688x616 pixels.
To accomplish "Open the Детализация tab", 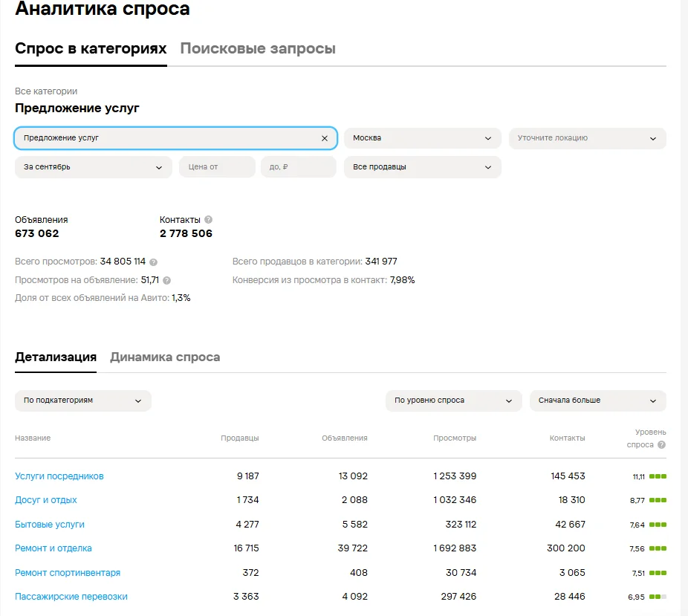I will 56,357.
